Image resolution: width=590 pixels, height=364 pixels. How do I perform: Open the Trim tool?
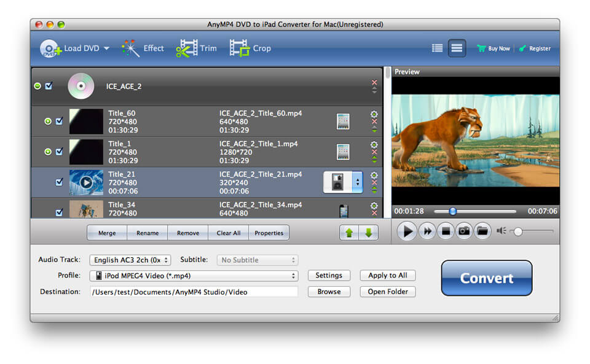click(196, 48)
